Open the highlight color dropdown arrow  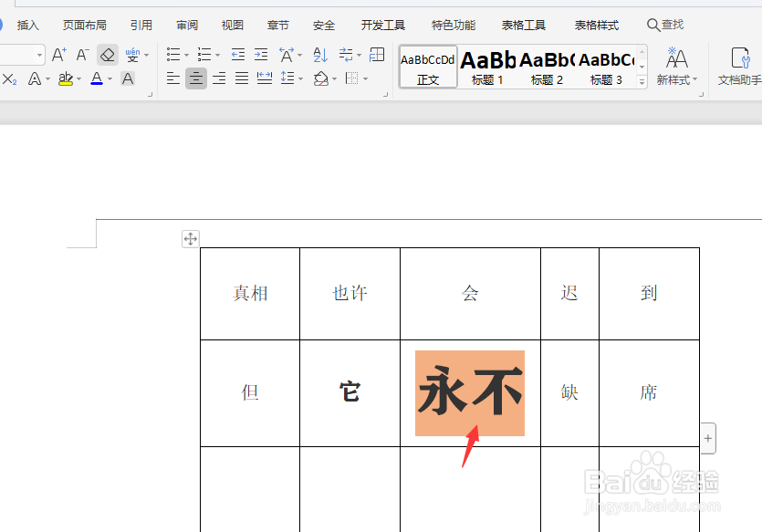(x=80, y=79)
